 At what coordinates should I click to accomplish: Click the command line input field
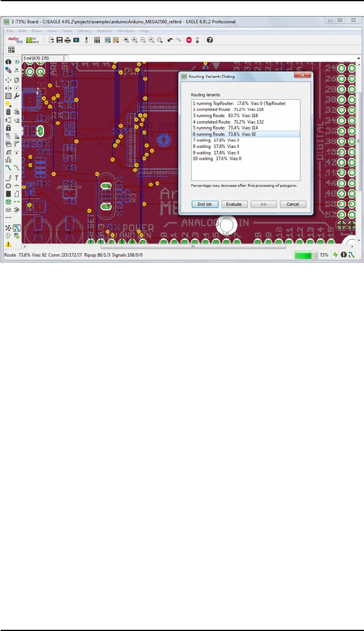pos(211,58)
